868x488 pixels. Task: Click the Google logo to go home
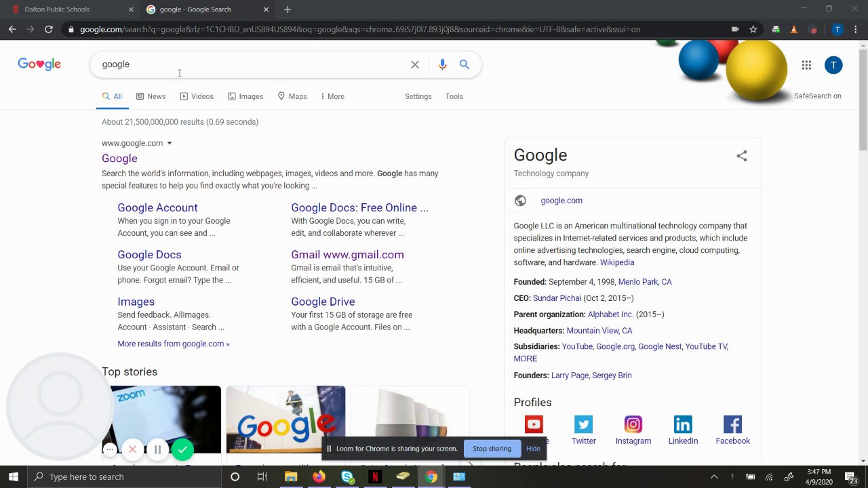39,64
